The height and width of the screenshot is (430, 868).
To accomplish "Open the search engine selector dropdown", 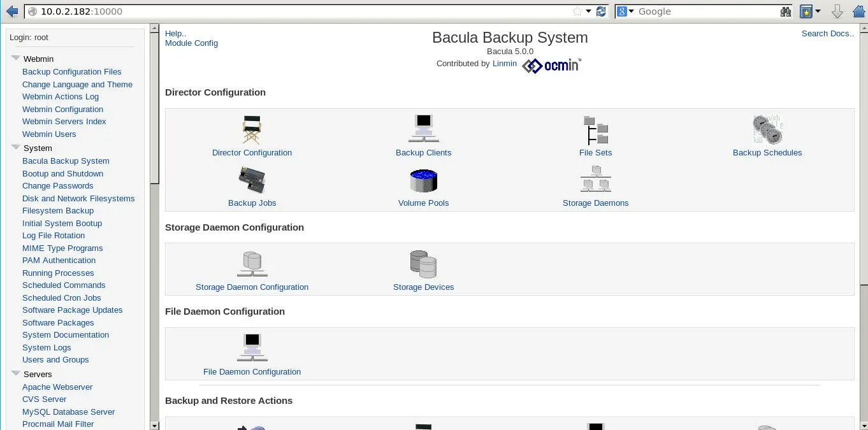I will click(632, 11).
